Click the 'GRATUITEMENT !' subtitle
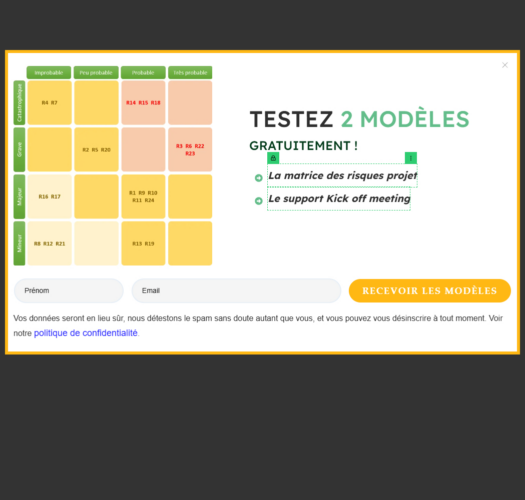 303,146
